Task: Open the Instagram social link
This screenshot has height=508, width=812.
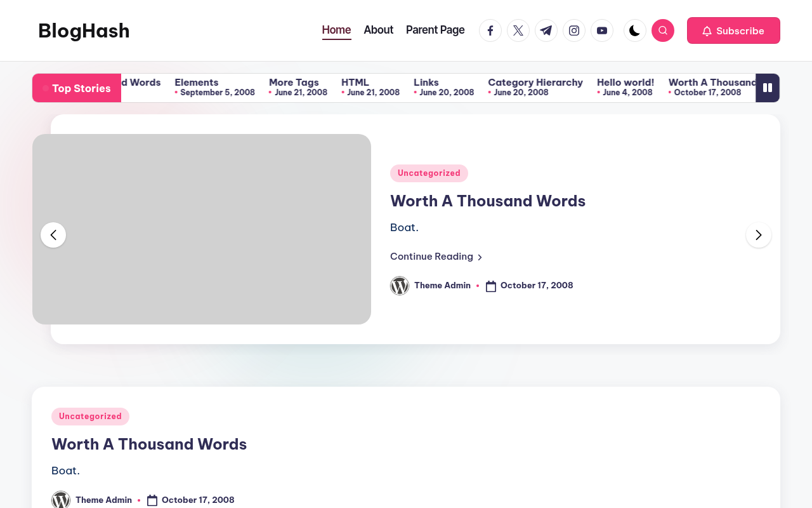Action: pos(574,30)
